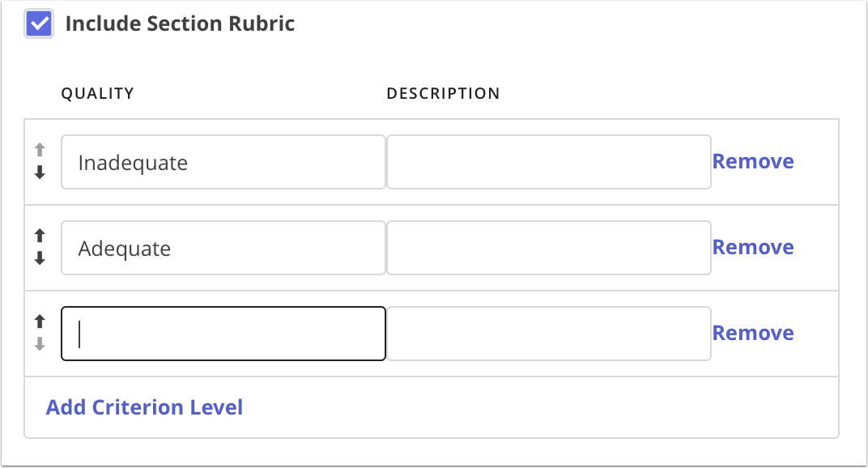
Task: Click the description field in the bottom row
Action: click(x=548, y=333)
